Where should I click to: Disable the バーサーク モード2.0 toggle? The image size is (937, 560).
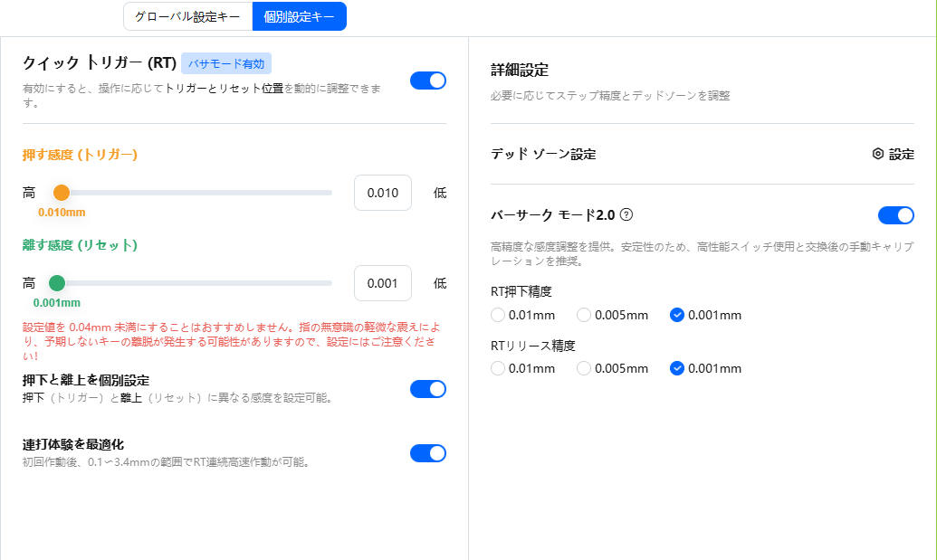(x=895, y=215)
